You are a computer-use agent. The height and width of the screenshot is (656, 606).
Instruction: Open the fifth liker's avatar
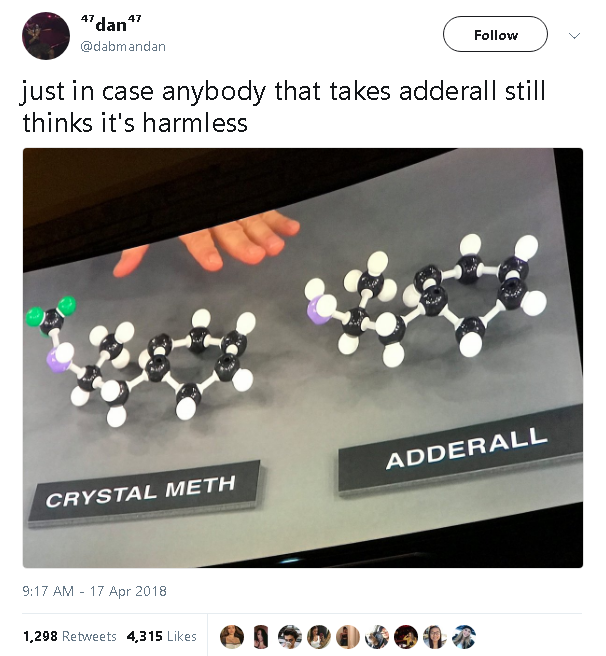click(x=348, y=637)
